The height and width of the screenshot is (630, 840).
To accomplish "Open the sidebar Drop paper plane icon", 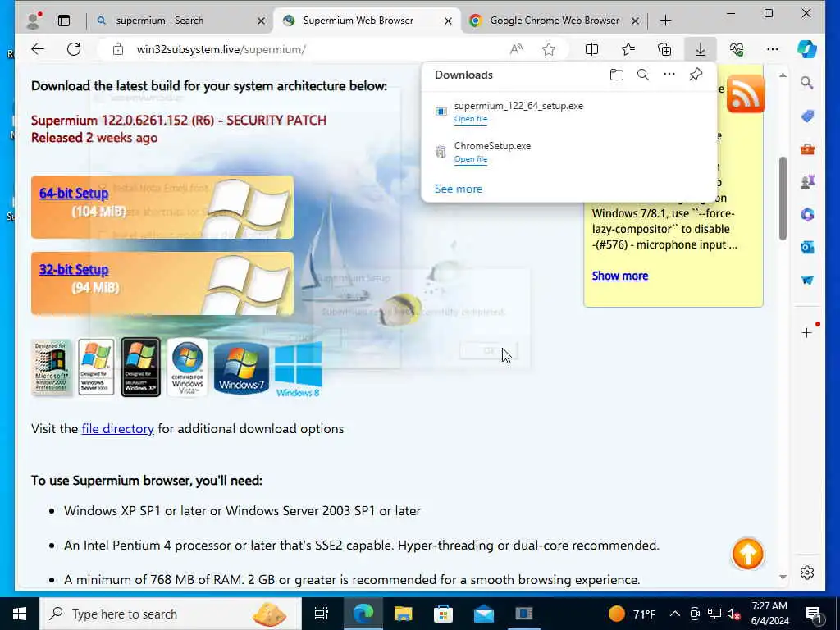I will click(x=807, y=280).
